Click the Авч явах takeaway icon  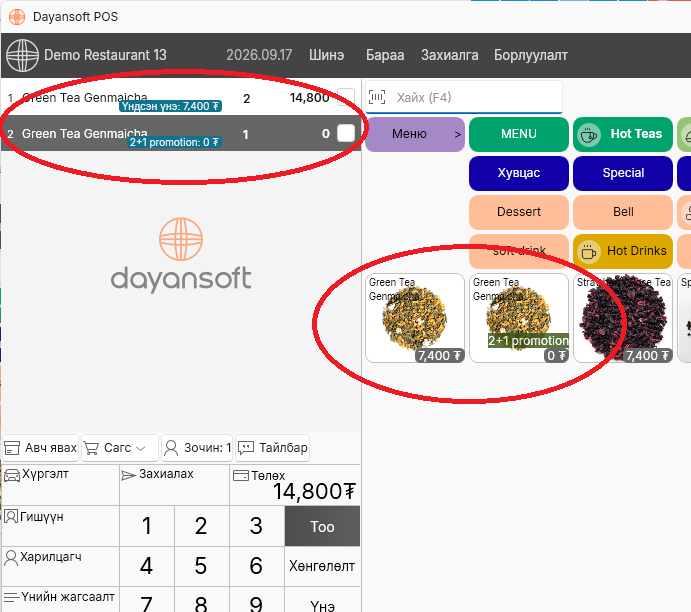[x=12, y=448]
